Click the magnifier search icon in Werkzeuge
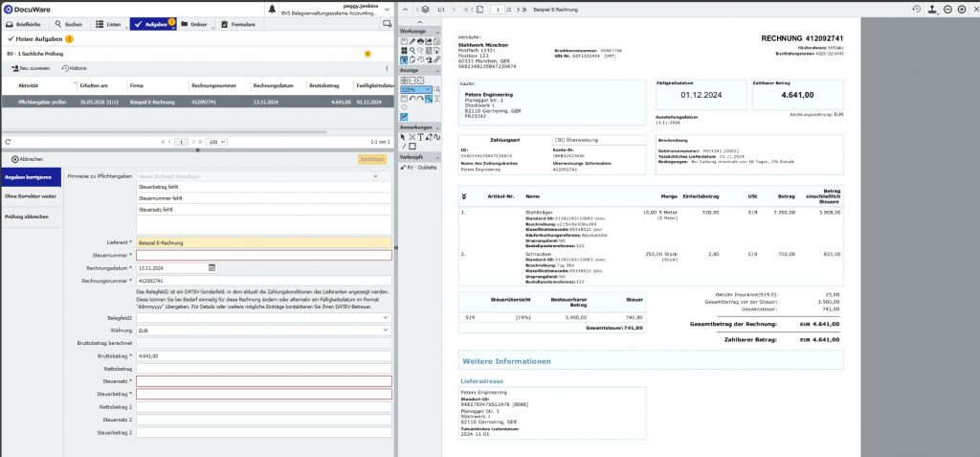This screenshot has height=457, width=980. pos(412,50)
